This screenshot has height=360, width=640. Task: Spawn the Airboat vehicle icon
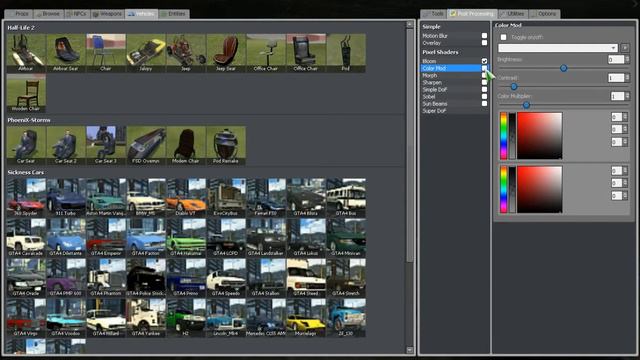(x=26, y=53)
